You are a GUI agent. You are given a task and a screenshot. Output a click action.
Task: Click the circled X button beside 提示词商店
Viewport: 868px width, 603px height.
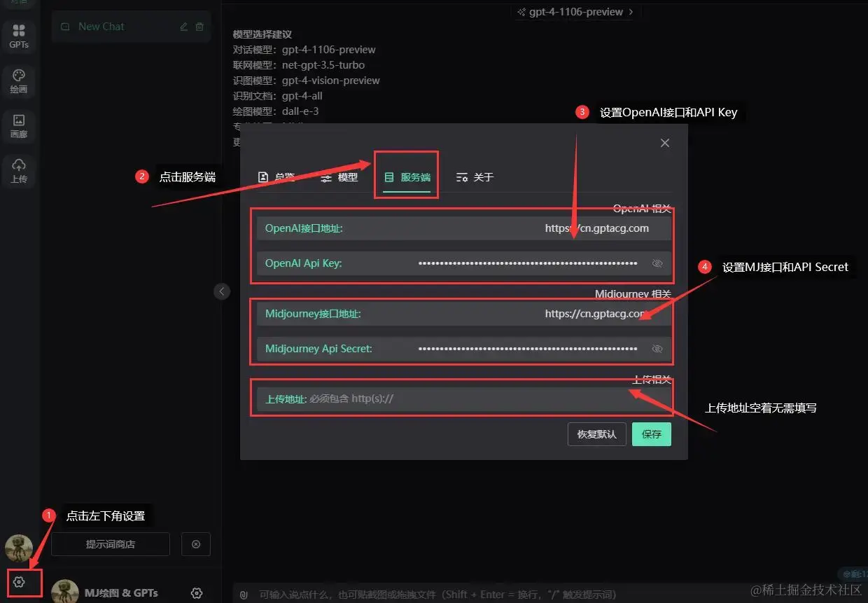tap(196, 544)
